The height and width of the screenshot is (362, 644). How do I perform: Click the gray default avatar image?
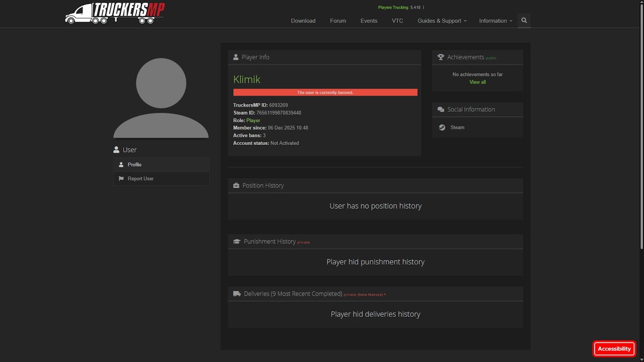pyautogui.click(x=161, y=98)
